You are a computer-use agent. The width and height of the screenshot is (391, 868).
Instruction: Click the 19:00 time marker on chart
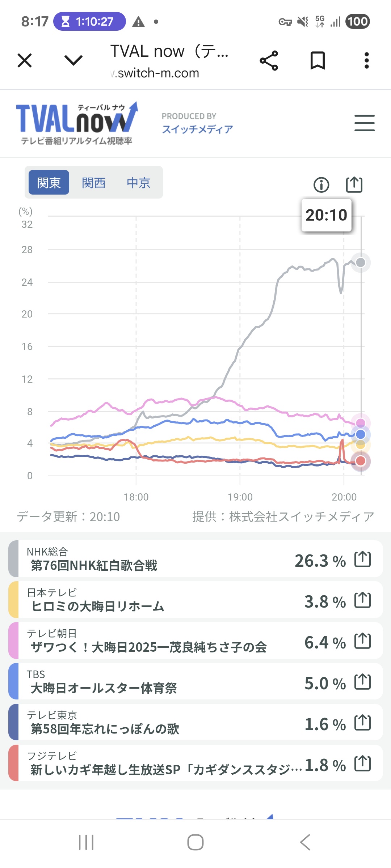(240, 497)
